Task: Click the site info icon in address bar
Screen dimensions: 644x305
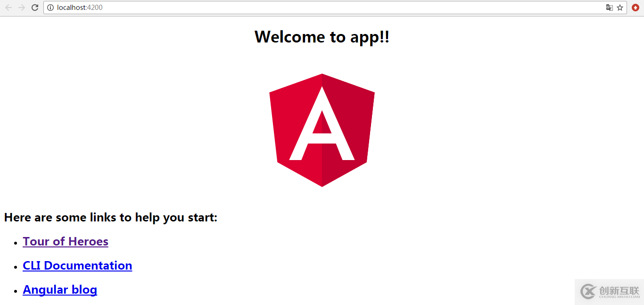Action: coord(50,8)
